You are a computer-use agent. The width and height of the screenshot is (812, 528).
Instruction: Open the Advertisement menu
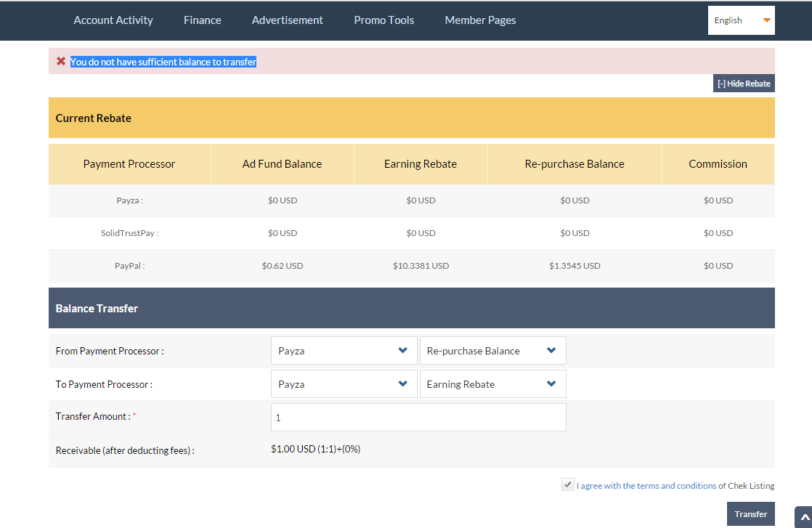coord(288,20)
